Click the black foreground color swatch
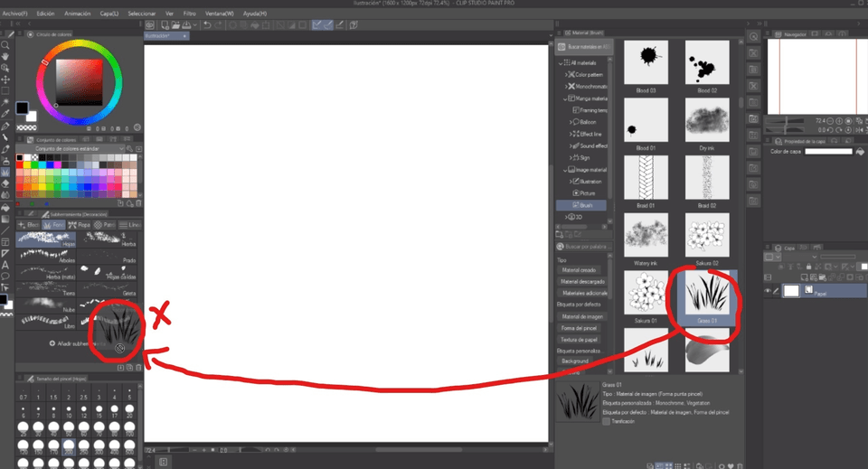868x469 pixels. [22, 108]
